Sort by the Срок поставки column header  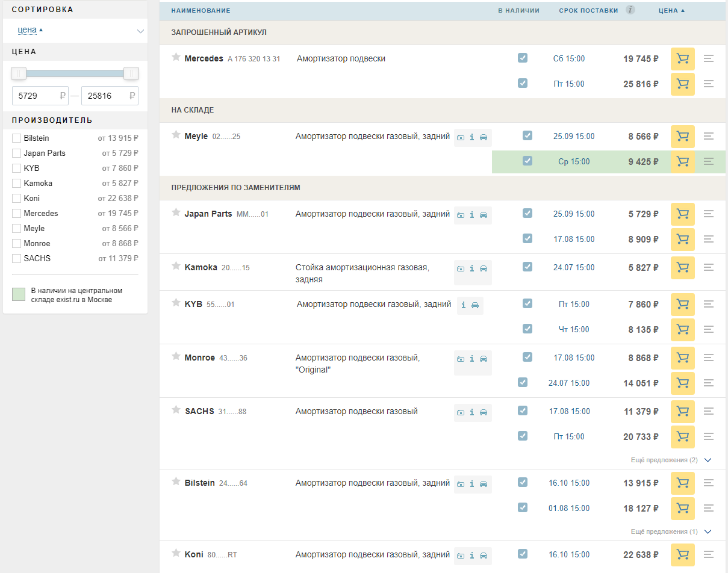click(x=588, y=11)
